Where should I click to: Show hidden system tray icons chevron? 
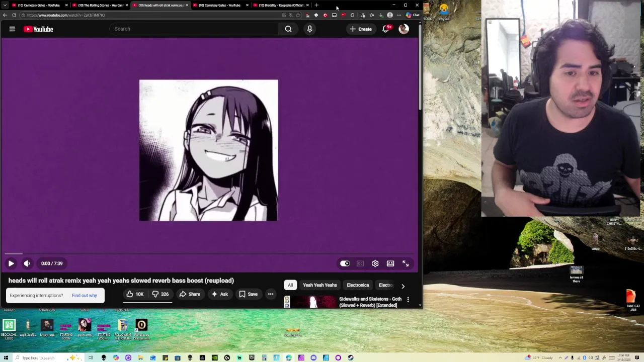560,357
